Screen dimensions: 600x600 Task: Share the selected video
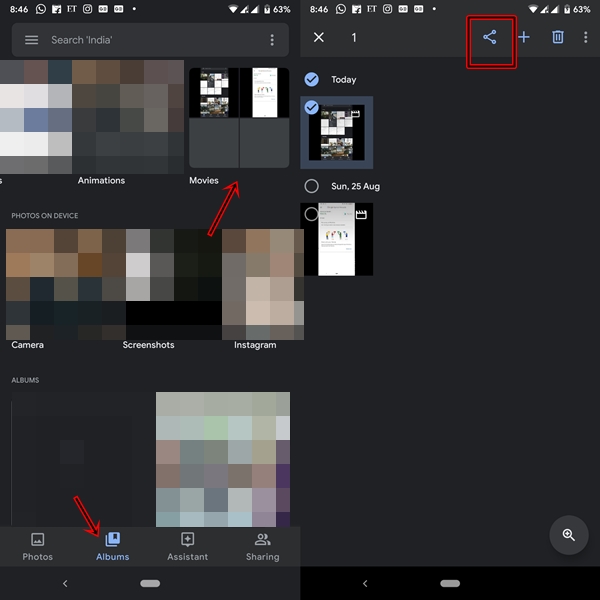click(490, 37)
